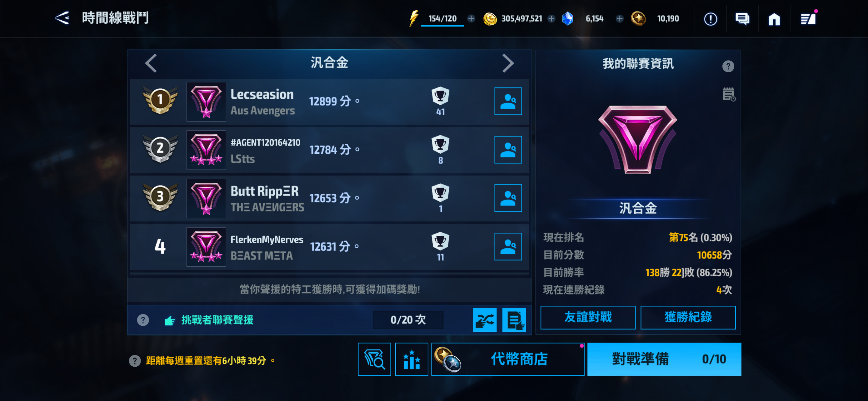Viewport: 868px width, 401px height.
Task: Open the support list document icon
Action: coord(514,319)
